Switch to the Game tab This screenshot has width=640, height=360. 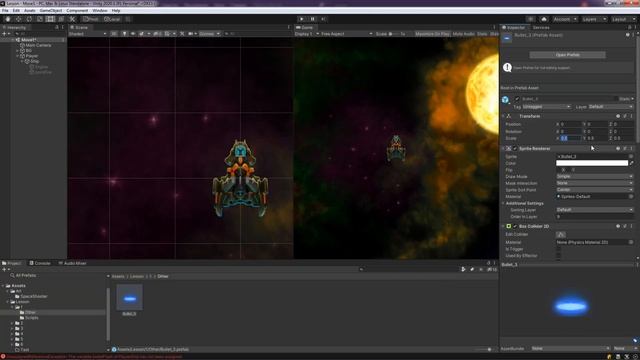click(304, 28)
